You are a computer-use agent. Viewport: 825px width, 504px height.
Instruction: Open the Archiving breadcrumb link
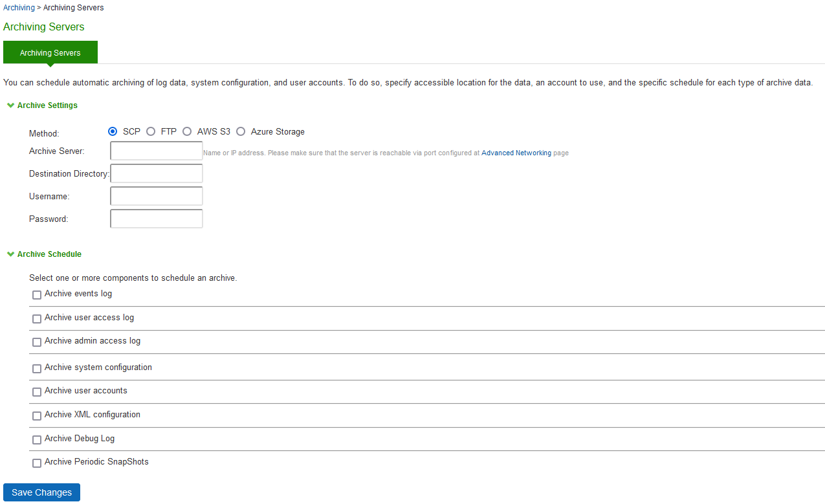click(x=19, y=8)
